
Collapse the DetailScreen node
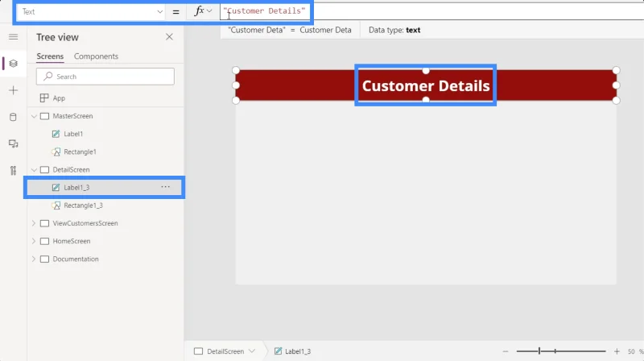point(34,170)
